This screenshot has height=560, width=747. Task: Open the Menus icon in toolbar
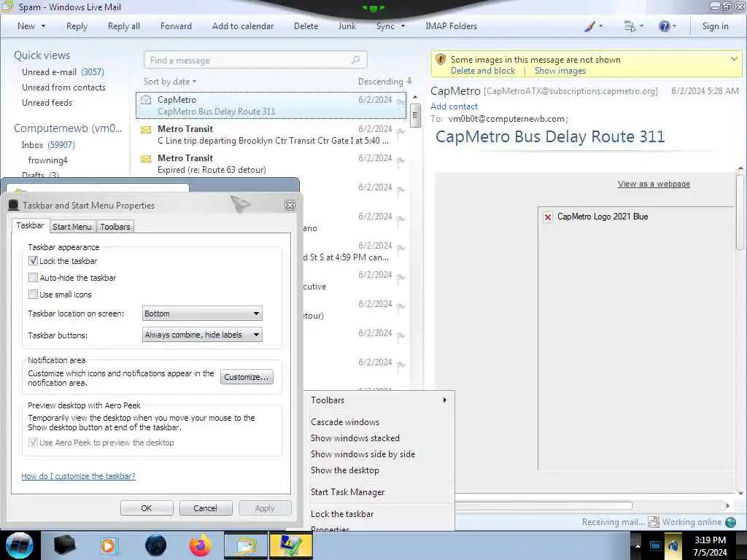pyautogui.click(x=630, y=26)
